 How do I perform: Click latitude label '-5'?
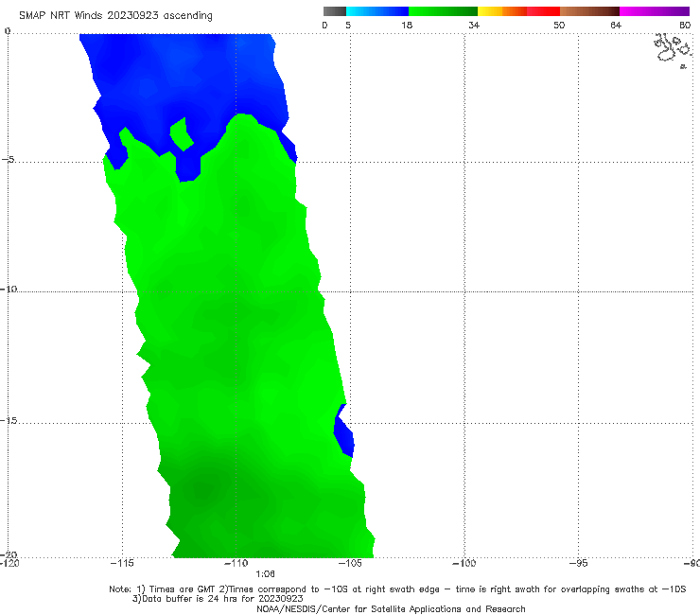pos(8,159)
